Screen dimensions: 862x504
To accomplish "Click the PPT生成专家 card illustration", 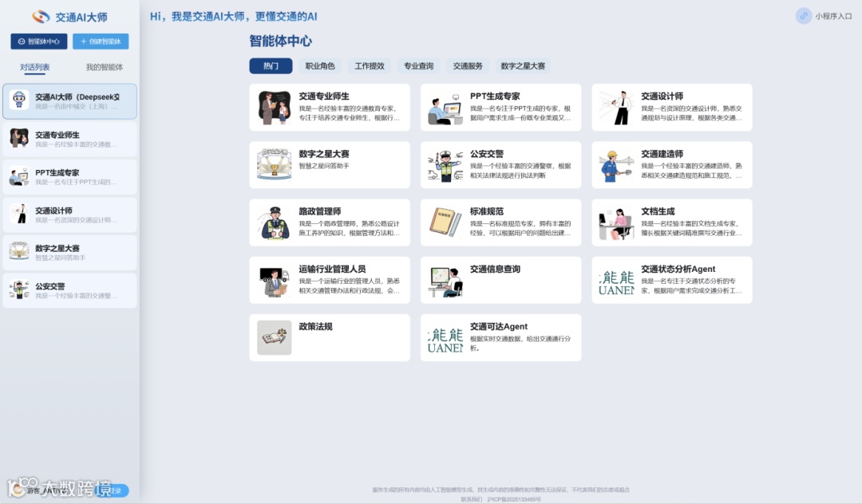I will click(x=445, y=108).
